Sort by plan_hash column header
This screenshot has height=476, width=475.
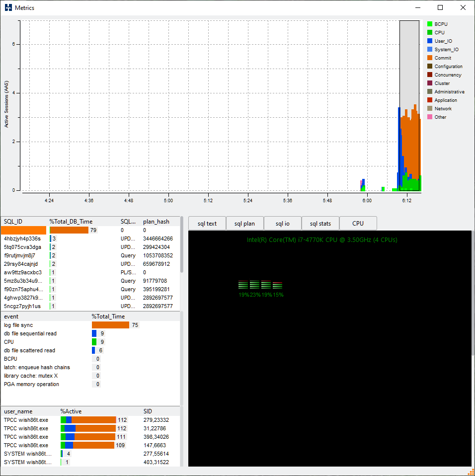[x=156, y=222]
